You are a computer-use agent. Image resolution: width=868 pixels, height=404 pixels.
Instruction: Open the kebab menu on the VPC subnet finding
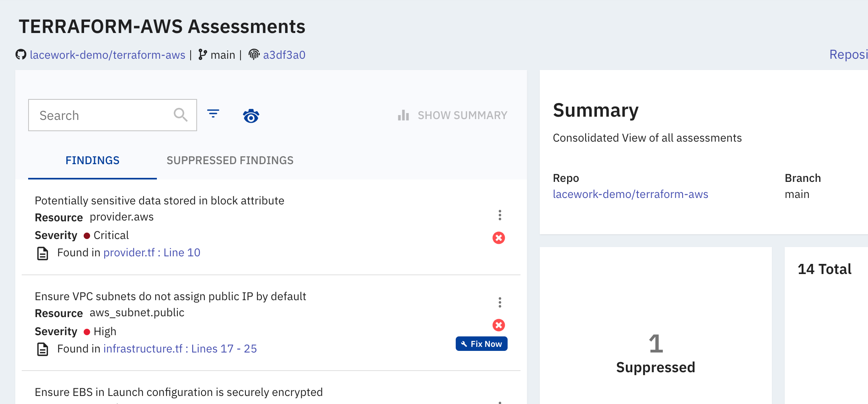coord(500,302)
